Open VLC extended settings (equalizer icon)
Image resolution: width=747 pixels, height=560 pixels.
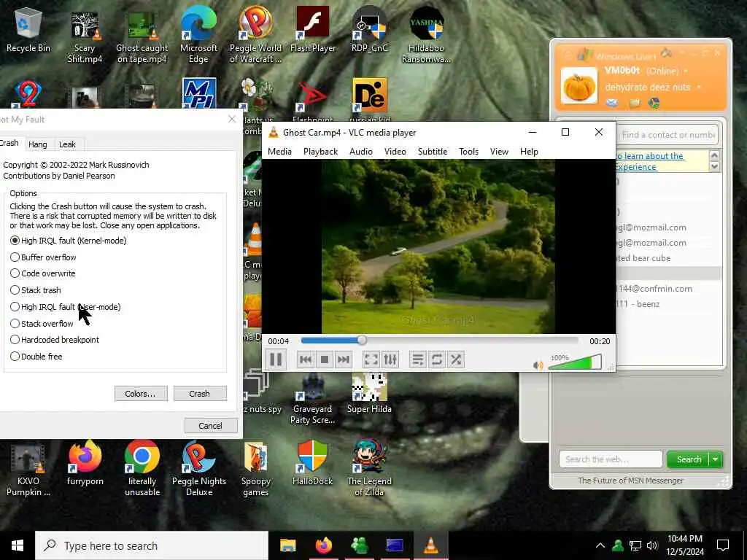390,359
